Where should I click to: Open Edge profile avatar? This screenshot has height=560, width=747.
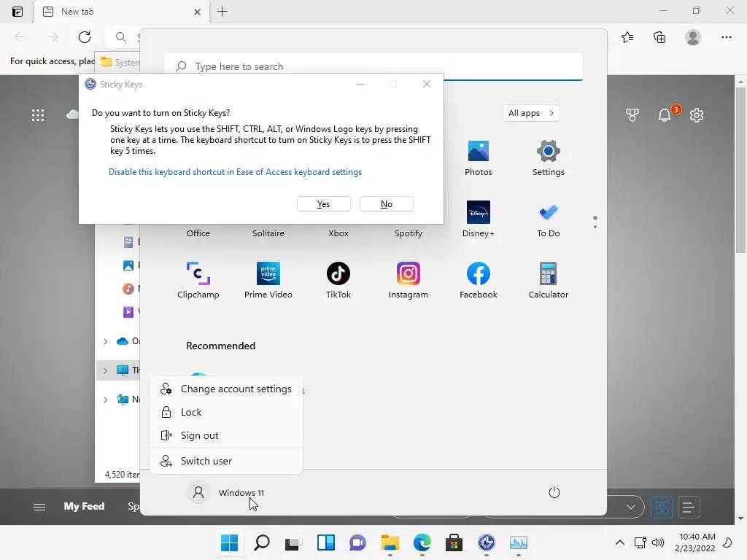tap(693, 37)
